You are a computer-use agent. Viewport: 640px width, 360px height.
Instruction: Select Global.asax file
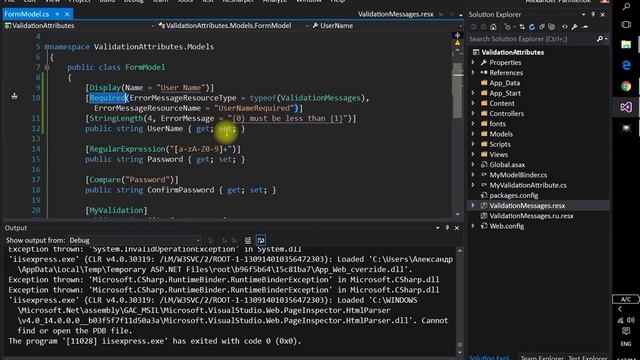pyautogui.click(x=507, y=164)
